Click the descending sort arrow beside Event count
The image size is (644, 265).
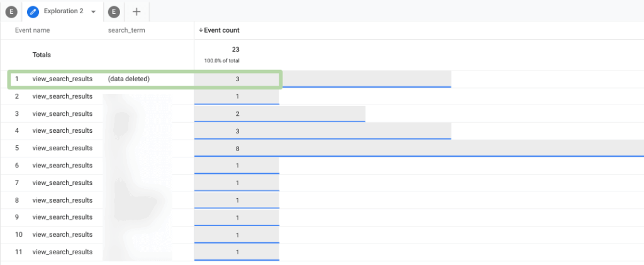(201, 30)
